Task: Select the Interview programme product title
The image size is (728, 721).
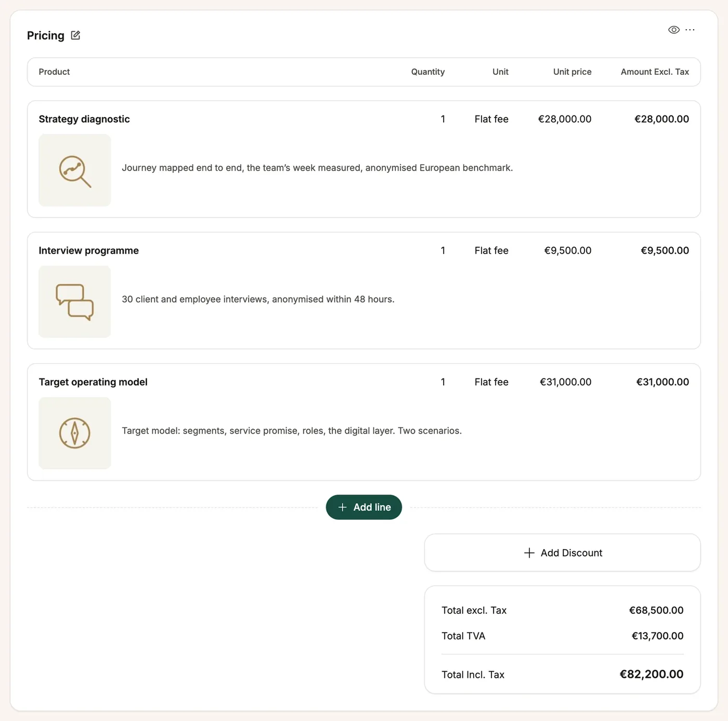Action: [x=89, y=251]
